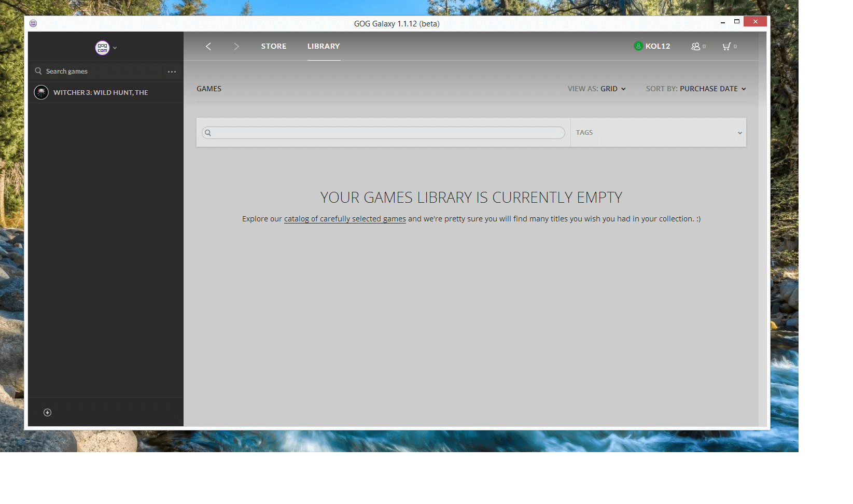This screenshot has width=853, height=504.
Task: Click the library filter search field
Action: tap(384, 133)
